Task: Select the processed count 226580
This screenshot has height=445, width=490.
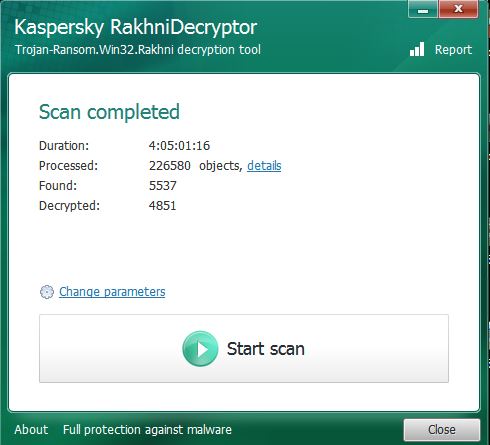Action: pyautogui.click(x=170, y=166)
